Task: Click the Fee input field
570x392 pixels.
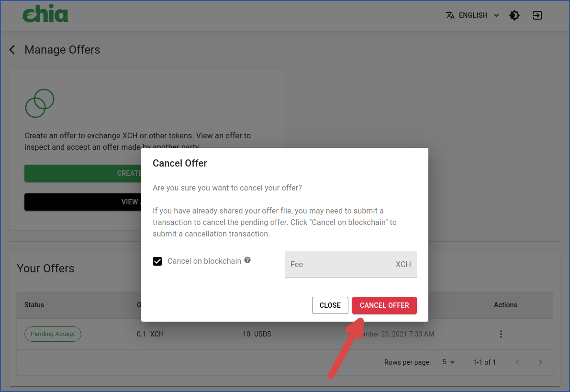Action: coord(350,265)
